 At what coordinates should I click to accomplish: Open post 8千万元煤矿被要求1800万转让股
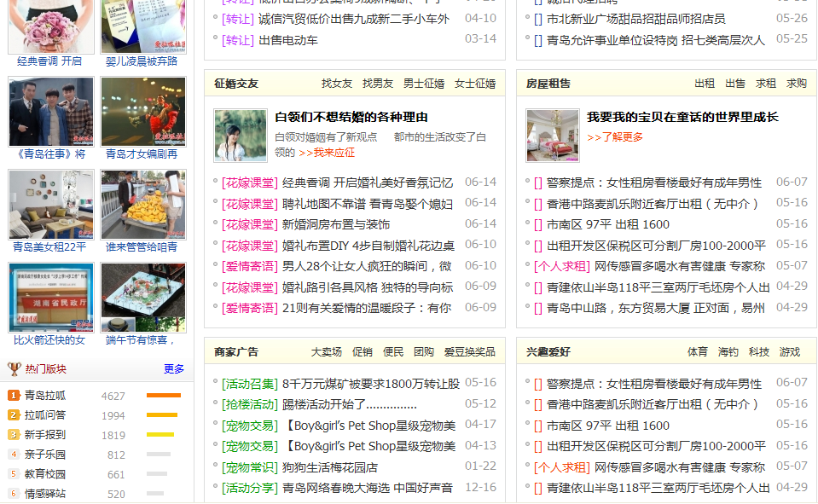(371, 384)
